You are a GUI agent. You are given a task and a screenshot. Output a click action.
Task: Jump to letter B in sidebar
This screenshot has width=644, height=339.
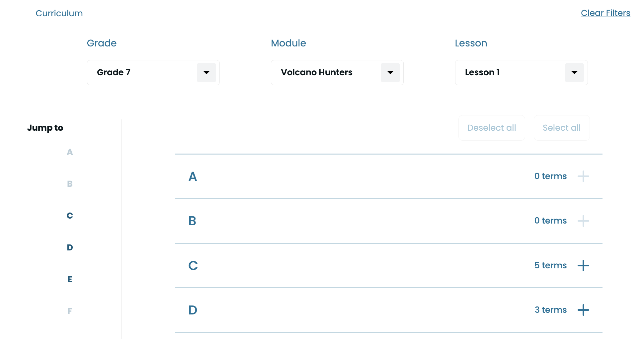(70, 184)
